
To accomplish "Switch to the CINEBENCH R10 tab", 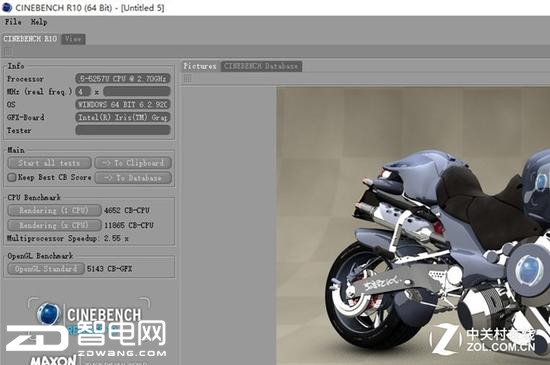I will 30,39.
